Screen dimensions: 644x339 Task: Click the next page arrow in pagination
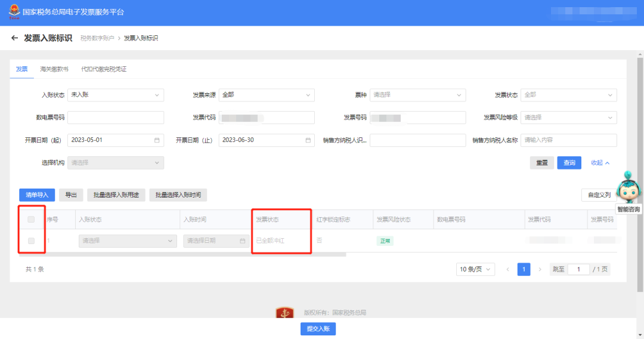[540, 269]
